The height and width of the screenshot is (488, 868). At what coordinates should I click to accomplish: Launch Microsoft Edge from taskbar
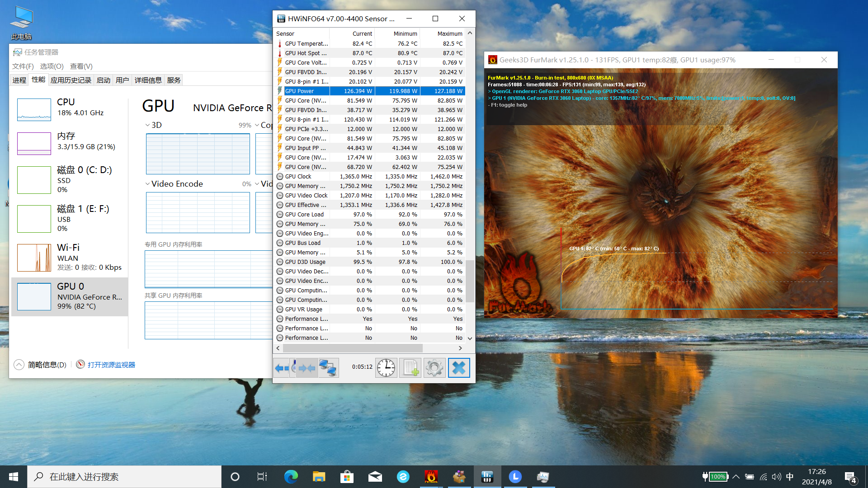(291, 477)
